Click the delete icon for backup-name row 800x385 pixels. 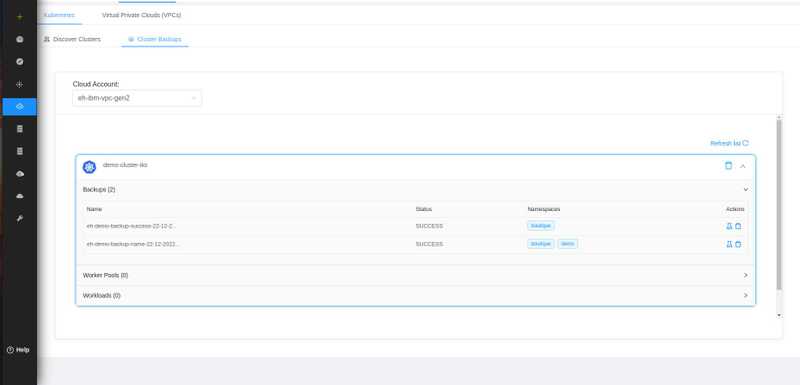(738, 244)
